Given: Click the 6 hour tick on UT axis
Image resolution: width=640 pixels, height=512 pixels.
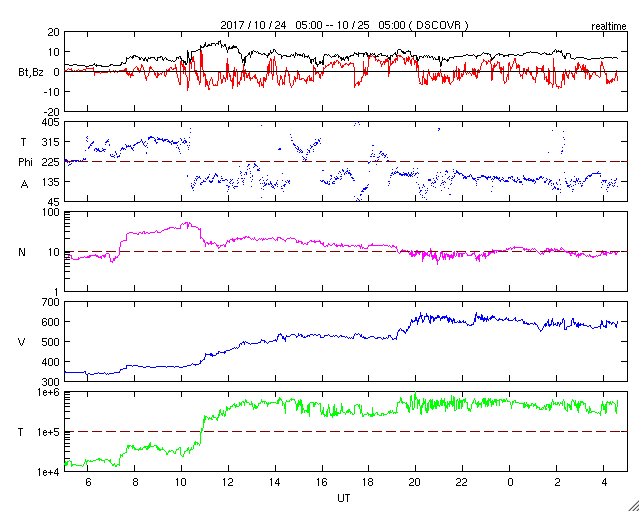Looking at the screenshot, I should click(88, 482).
